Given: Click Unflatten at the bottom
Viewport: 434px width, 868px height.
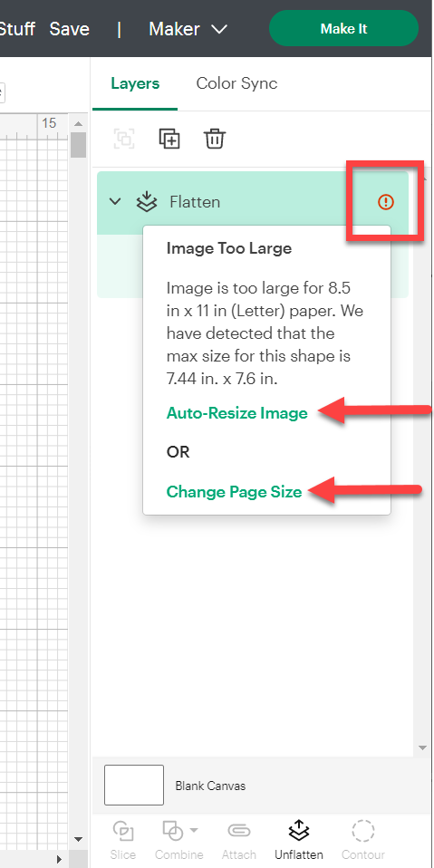Looking at the screenshot, I should (299, 840).
